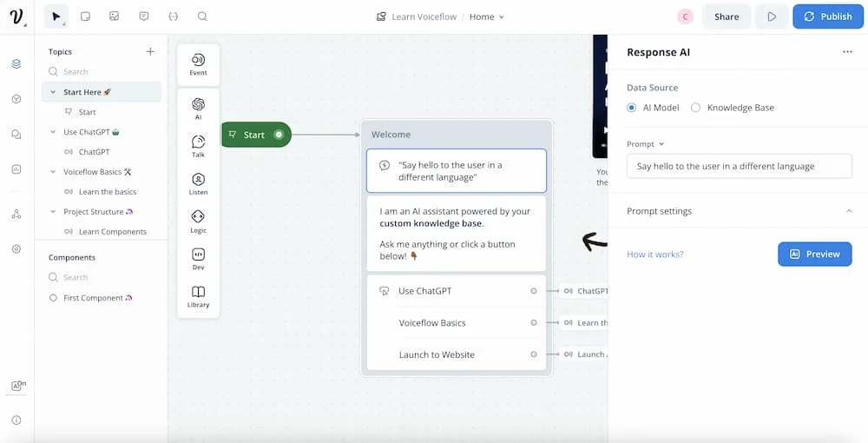Viewport: 868px width, 443px height.
Task: Click the Welcome block title
Action: [x=391, y=135]
